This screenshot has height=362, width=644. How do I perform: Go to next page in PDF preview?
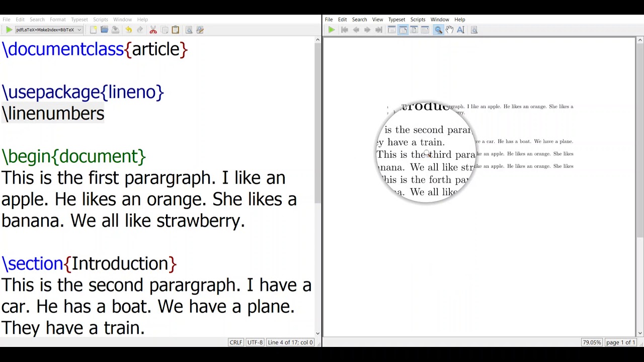[367, 30]
